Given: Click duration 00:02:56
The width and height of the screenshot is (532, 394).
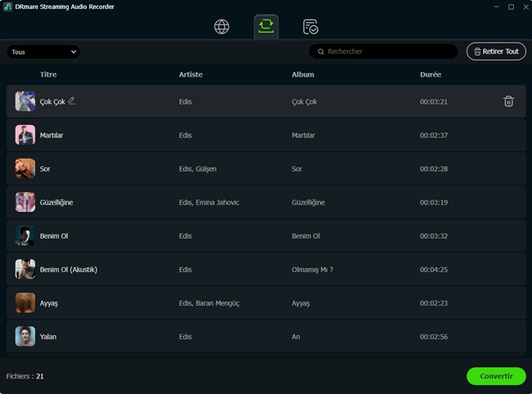Looking at the screenshot, I should coord(434,337).
